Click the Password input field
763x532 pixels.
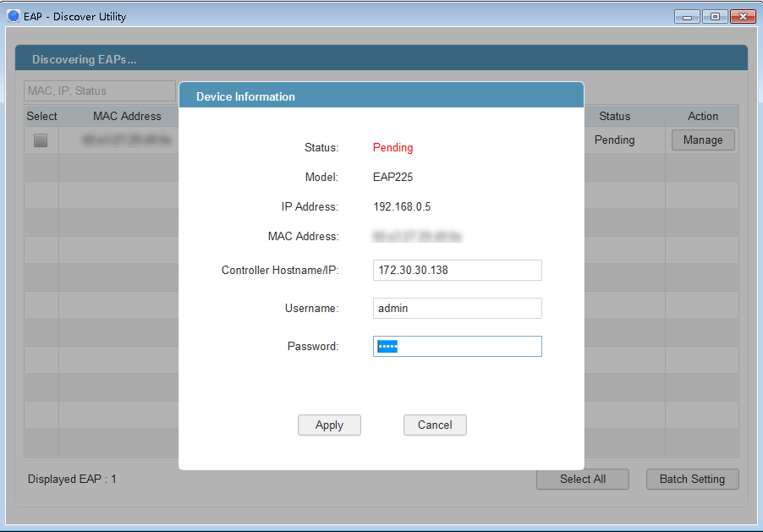pos(457,346)
